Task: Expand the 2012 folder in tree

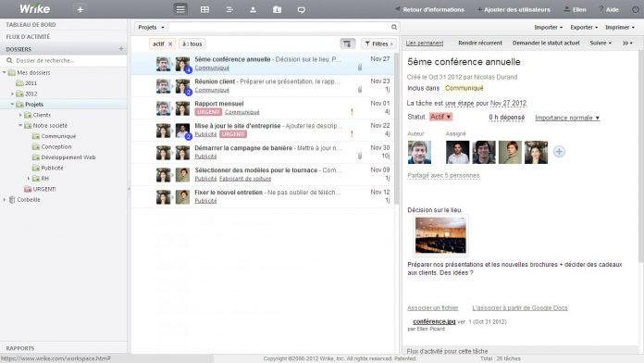Action: 12,94
